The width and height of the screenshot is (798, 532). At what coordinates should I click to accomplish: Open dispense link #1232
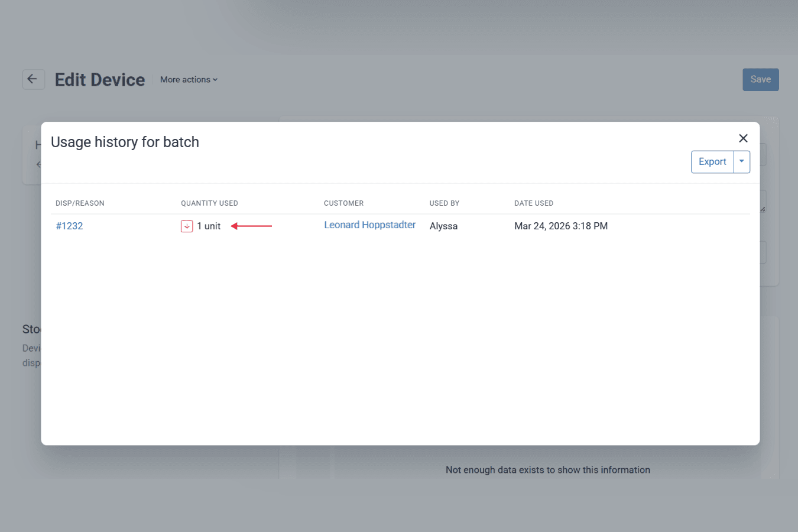[x=69, y=226]
